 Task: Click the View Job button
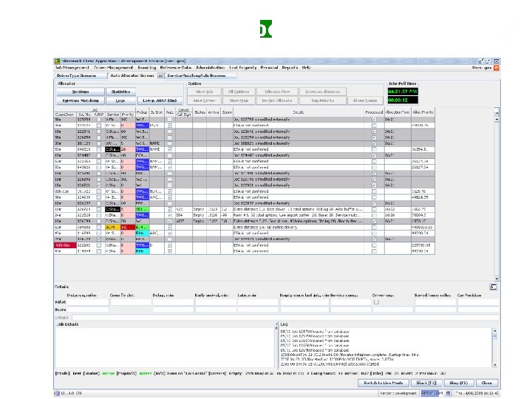click(204, 92)
